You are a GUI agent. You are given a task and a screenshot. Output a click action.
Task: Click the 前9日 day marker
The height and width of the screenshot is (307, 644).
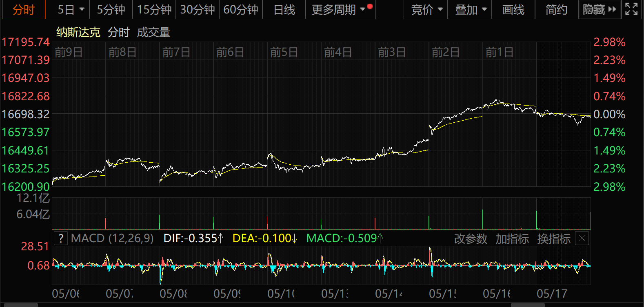tap(69, 52)
